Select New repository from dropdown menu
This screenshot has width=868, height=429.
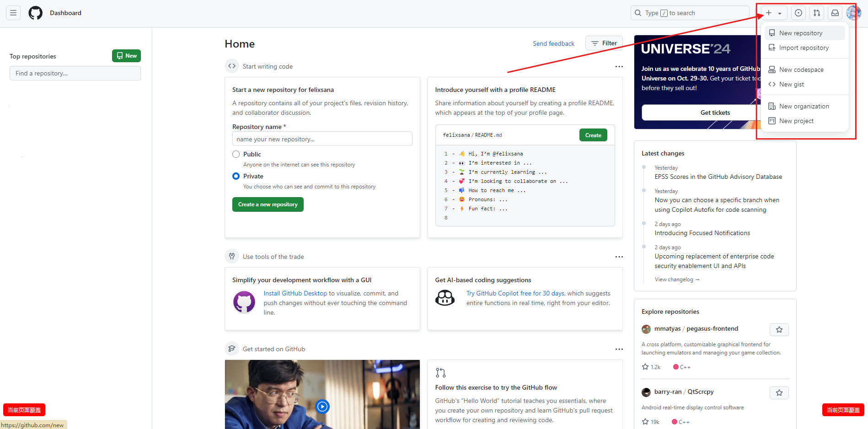pos(804,33)
